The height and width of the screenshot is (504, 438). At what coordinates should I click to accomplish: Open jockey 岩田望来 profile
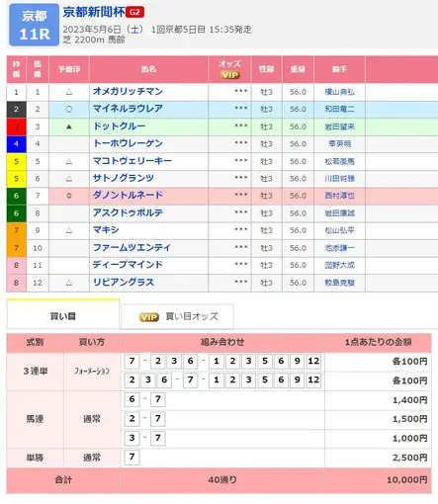coord(339,126)
